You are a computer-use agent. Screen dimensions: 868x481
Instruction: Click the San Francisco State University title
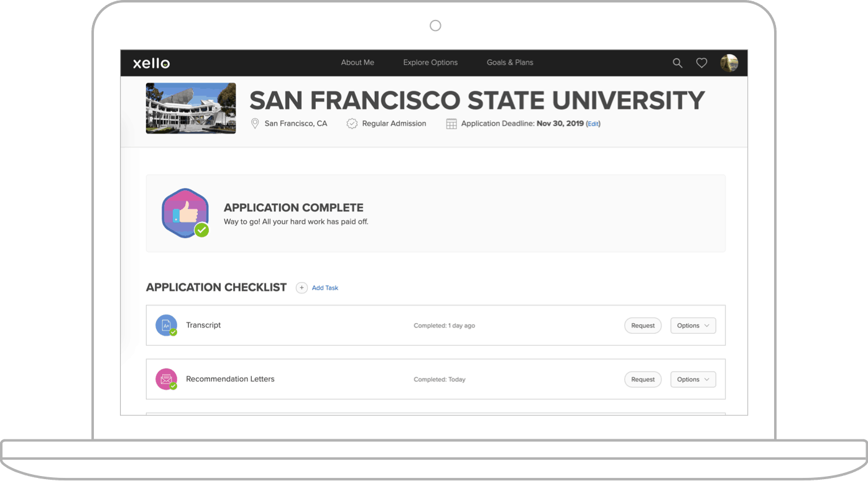pos(477,101)
